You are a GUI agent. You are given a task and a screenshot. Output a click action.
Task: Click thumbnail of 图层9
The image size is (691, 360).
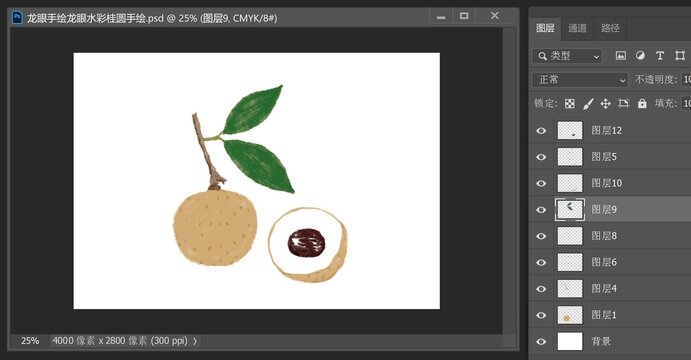pos(570,210)
